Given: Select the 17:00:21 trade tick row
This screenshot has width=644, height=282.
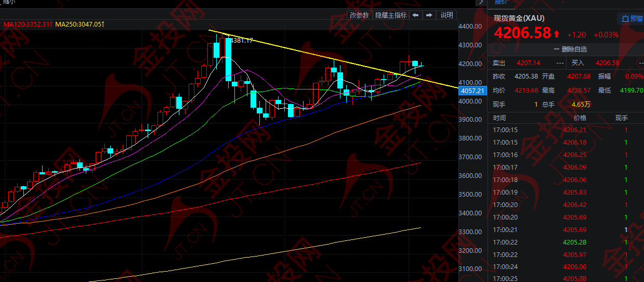Looking at the screenshot, I should 566,229.
